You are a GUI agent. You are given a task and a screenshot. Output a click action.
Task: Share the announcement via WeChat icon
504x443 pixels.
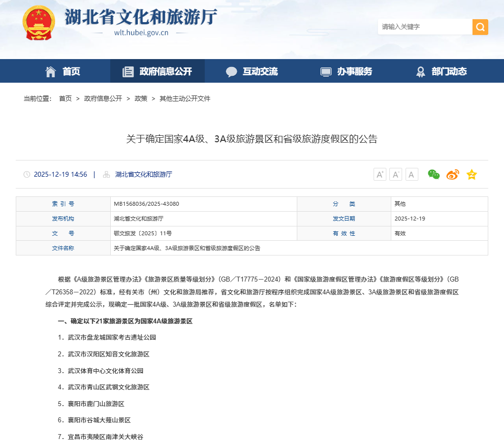(x=434, y=174)
